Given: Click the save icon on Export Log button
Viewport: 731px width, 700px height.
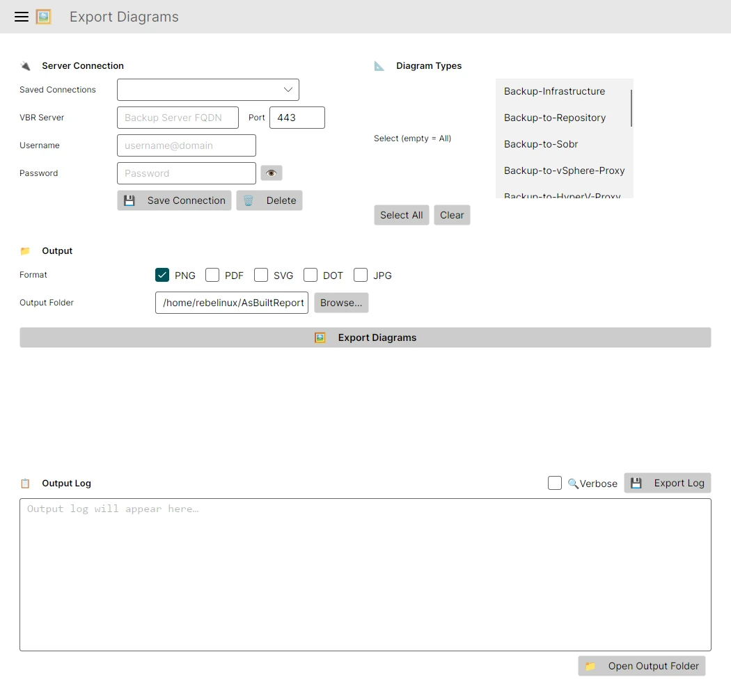Looking at the screenshot, I should [x=636, y=482].
